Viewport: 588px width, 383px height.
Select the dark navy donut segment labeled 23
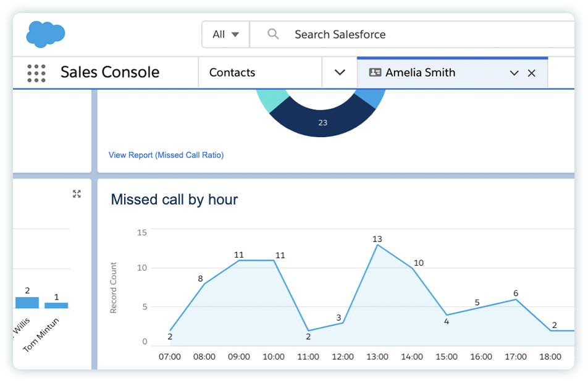pyautogui.click(x=322, y=120)
